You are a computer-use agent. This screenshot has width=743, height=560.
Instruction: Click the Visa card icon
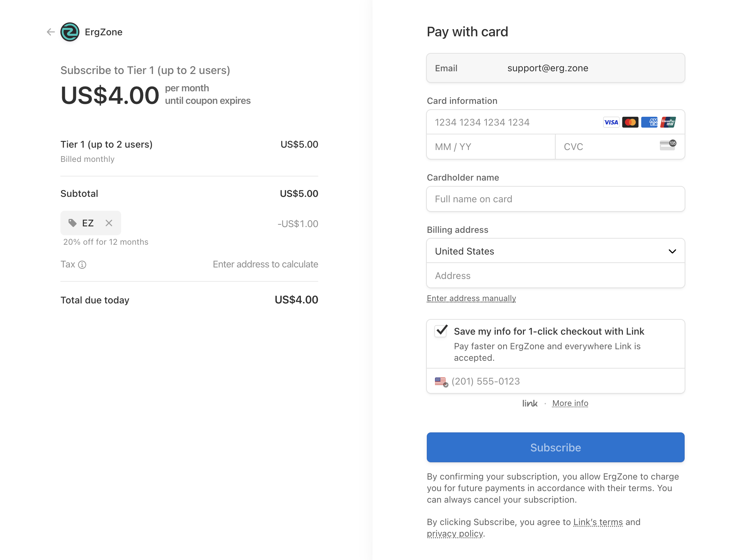[611, 122]
